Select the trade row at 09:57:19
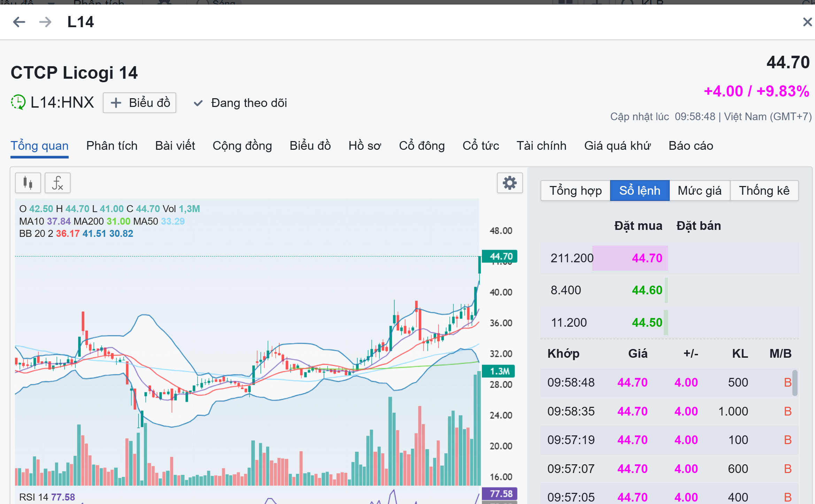This screenshot has width=815, height=504. 669,440
